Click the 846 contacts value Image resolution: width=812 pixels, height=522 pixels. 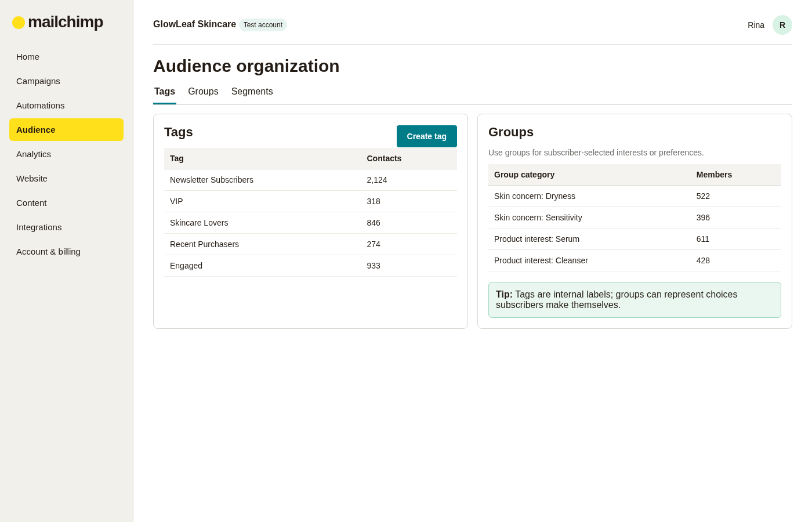(x=374, y=223)
